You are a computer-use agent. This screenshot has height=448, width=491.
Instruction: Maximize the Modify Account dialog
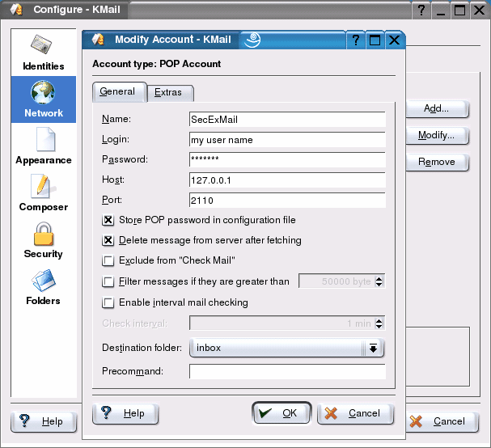point(375,40)
